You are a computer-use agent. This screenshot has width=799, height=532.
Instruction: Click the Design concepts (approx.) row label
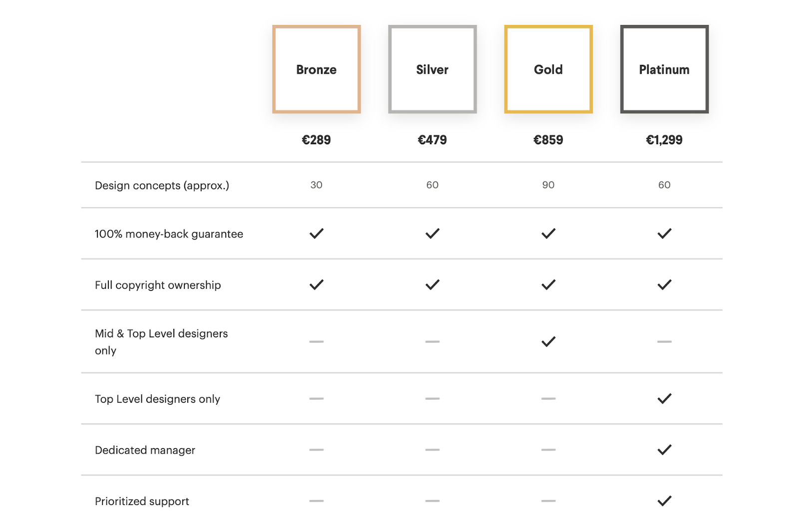[162, 186]
